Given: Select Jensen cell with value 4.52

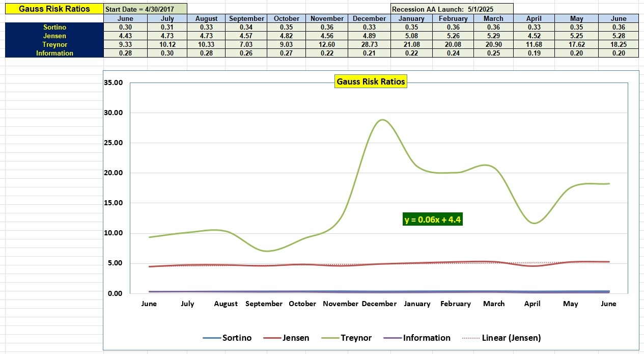Looking at the screenshot, I should [x=534, y=36].
